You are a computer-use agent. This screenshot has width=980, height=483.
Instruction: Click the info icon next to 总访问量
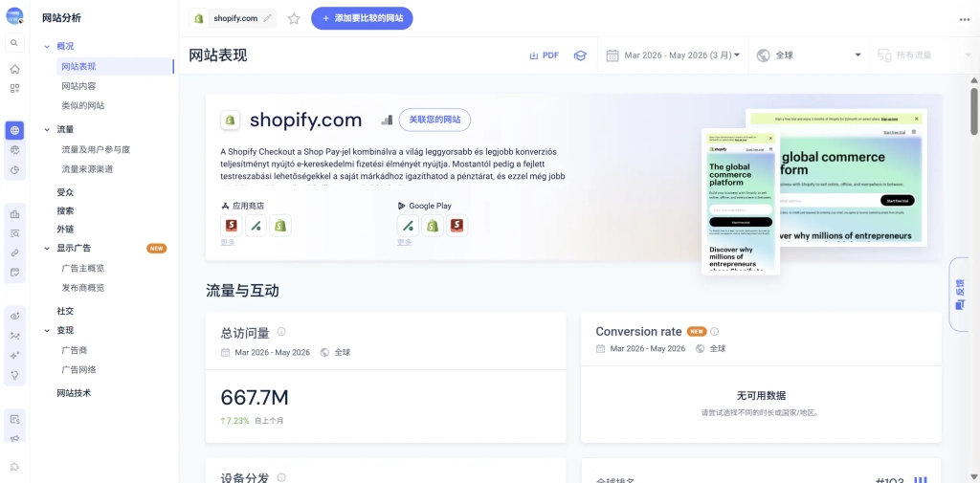(x=281, y=332)
